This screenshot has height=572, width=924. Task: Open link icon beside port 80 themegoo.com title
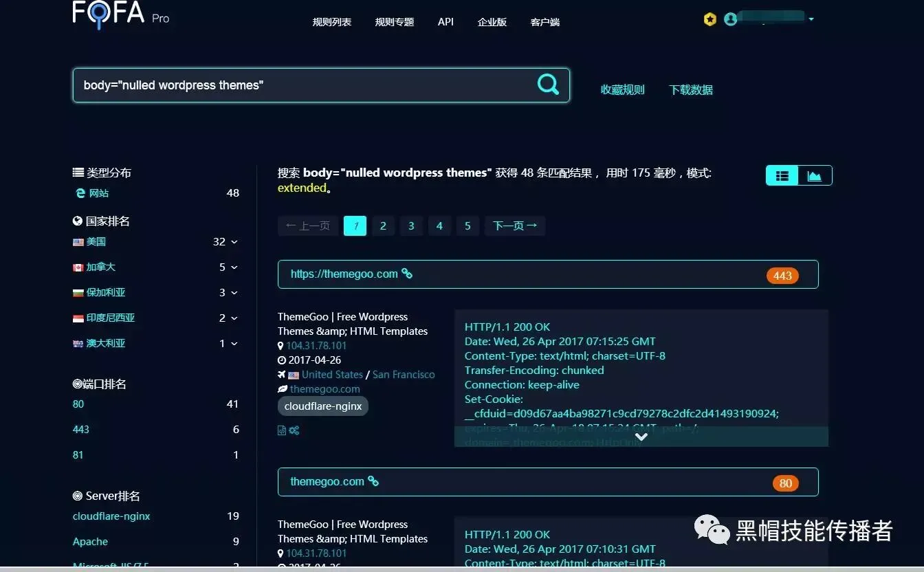pos(373,481)
